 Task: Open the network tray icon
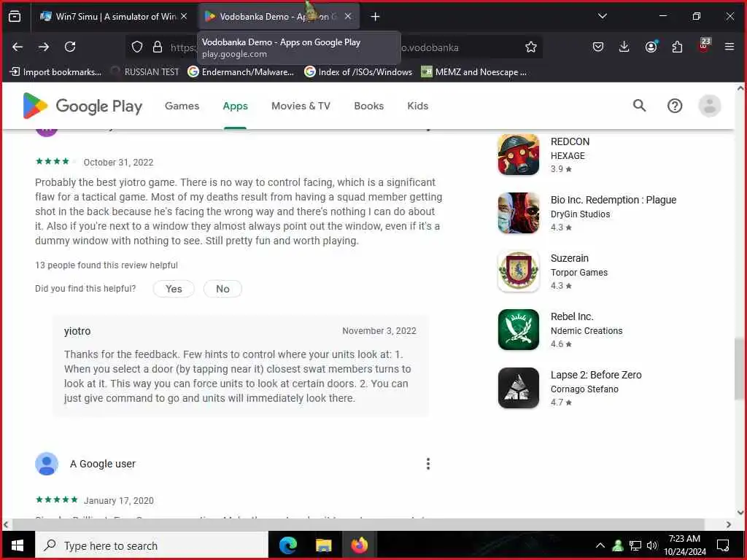(635, 545)
